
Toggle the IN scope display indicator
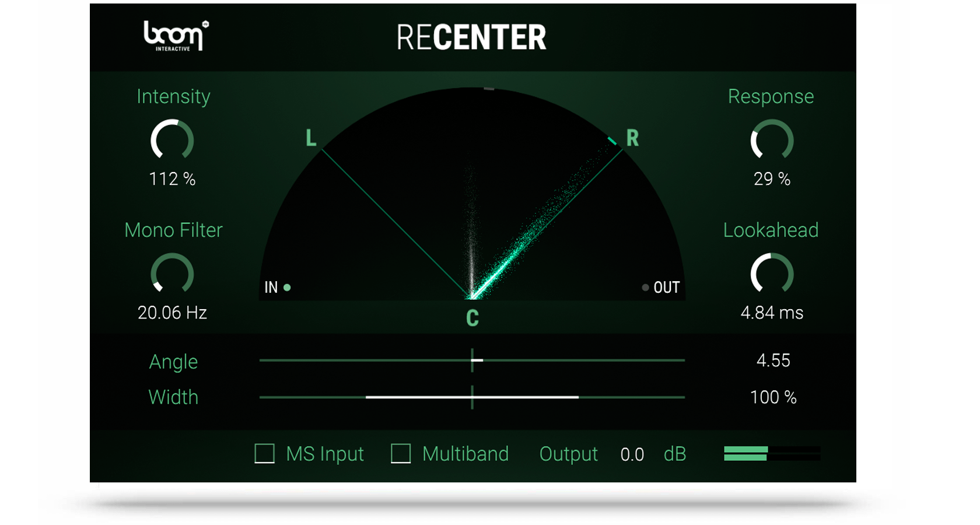pos(287,287)
